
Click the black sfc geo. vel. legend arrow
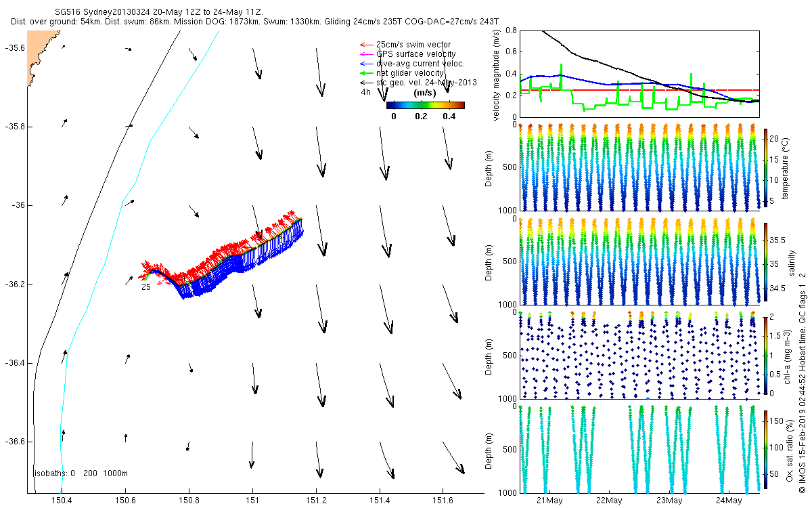365,83
